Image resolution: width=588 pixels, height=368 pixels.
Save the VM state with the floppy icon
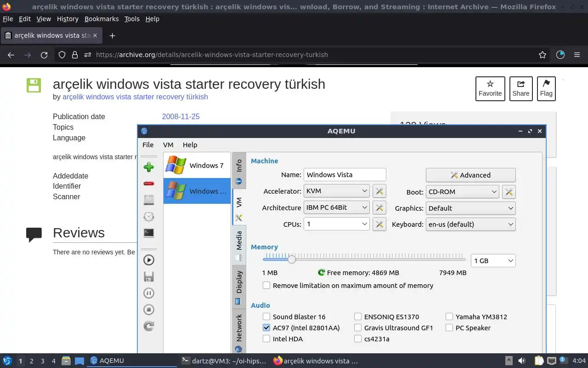[148, 276]
